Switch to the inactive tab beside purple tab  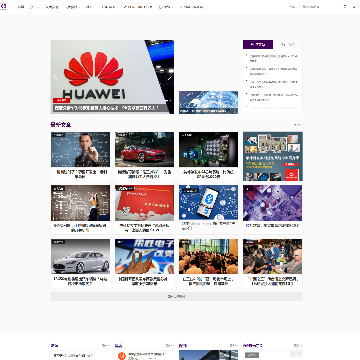pos(287,44)
